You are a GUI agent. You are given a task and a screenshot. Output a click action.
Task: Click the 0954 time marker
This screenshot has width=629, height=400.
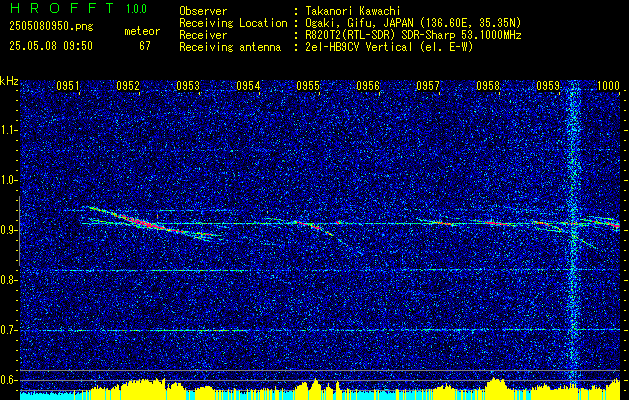pyautogui.click(x=248, y=85)
